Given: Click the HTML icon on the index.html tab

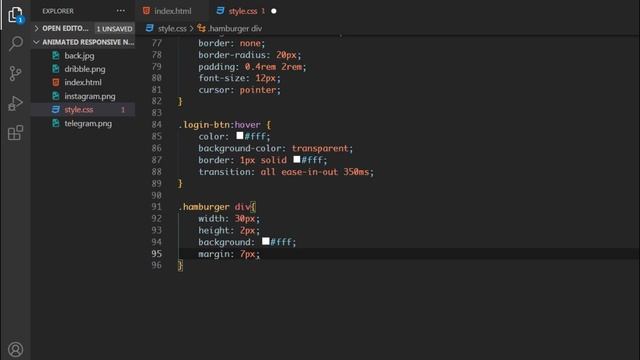Looking at the screenshot, I should coord(146,11).
